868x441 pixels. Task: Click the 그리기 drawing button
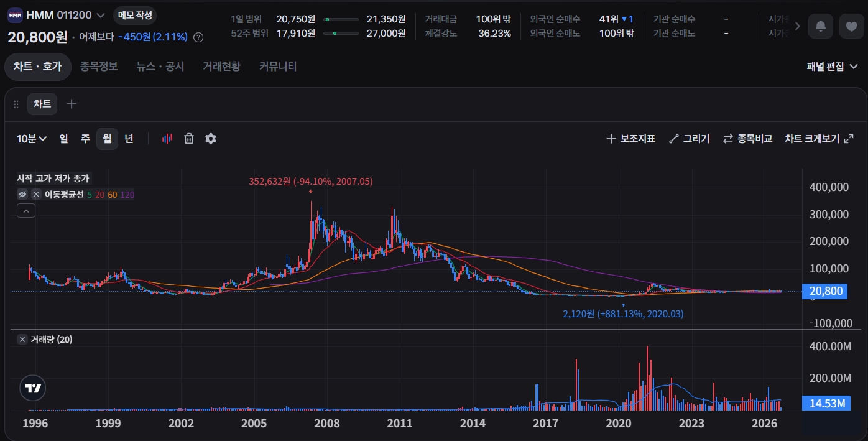pos(689,139)
